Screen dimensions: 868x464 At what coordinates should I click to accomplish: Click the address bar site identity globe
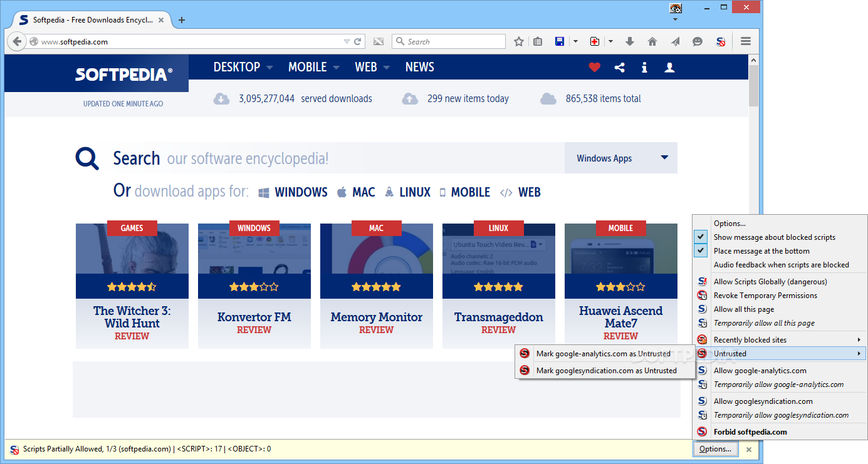(34, 42)
